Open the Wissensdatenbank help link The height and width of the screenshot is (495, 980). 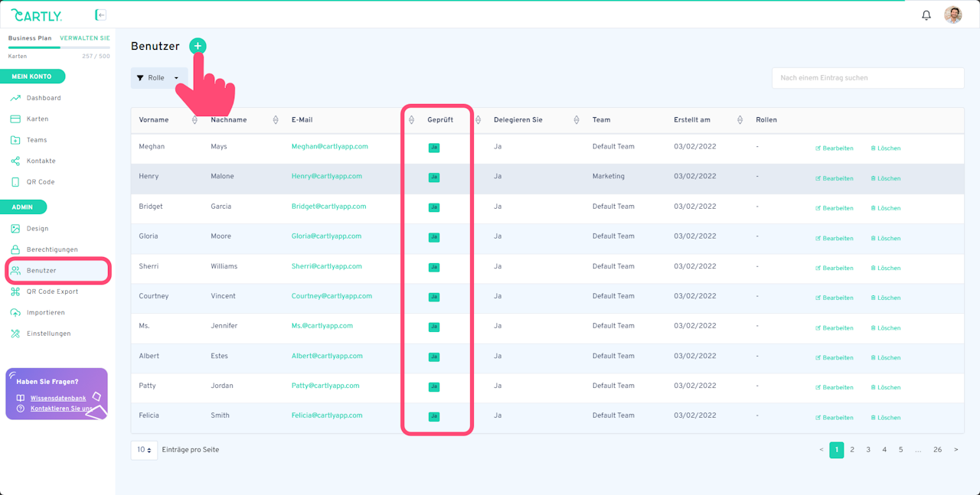58,398
